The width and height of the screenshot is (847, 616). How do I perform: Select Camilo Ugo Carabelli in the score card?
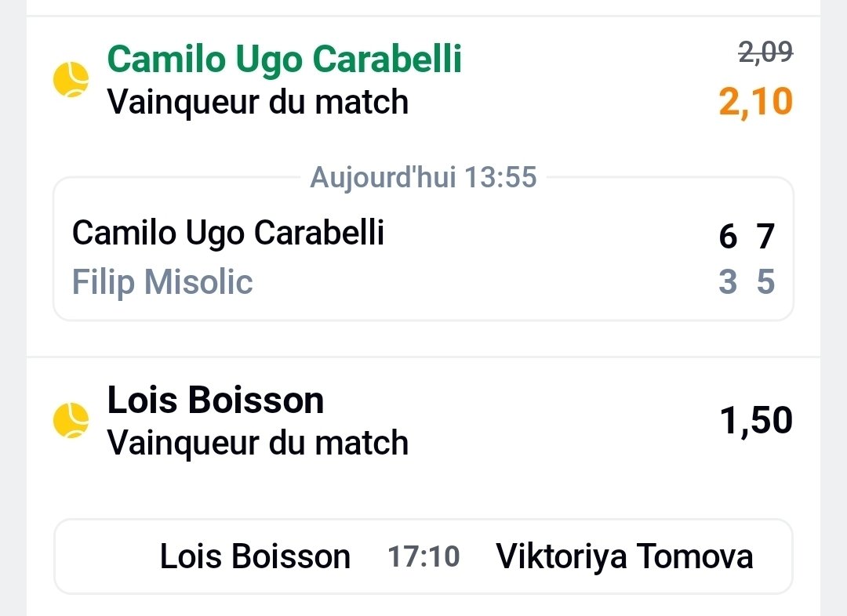pos(228,233)
